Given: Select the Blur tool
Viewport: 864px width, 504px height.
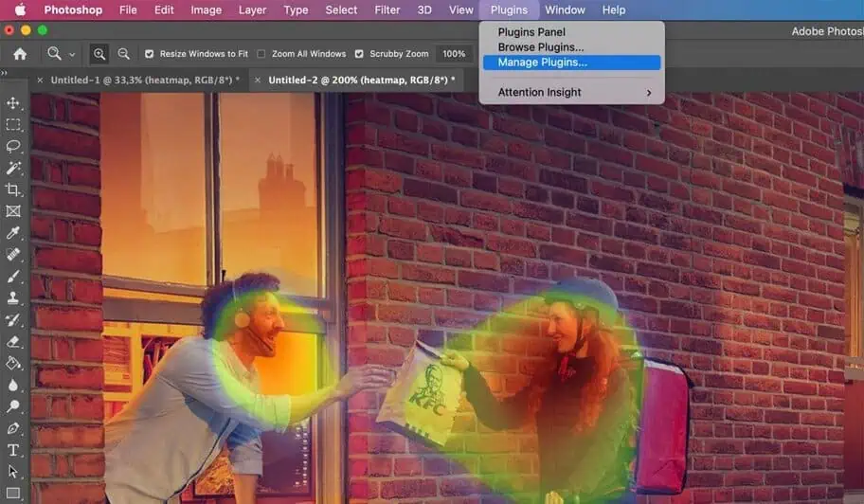Looking at the screenshot, I should click(x=13, y=385).
